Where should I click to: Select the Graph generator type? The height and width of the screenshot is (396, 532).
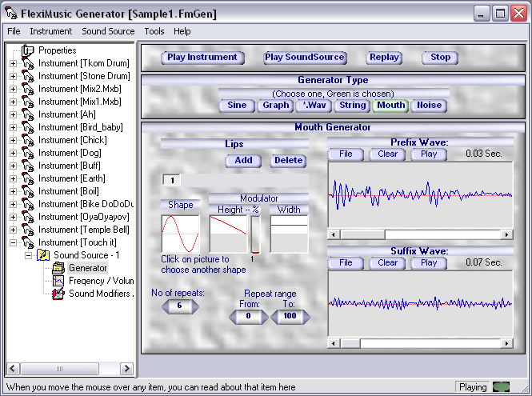(x=275, y=105)
